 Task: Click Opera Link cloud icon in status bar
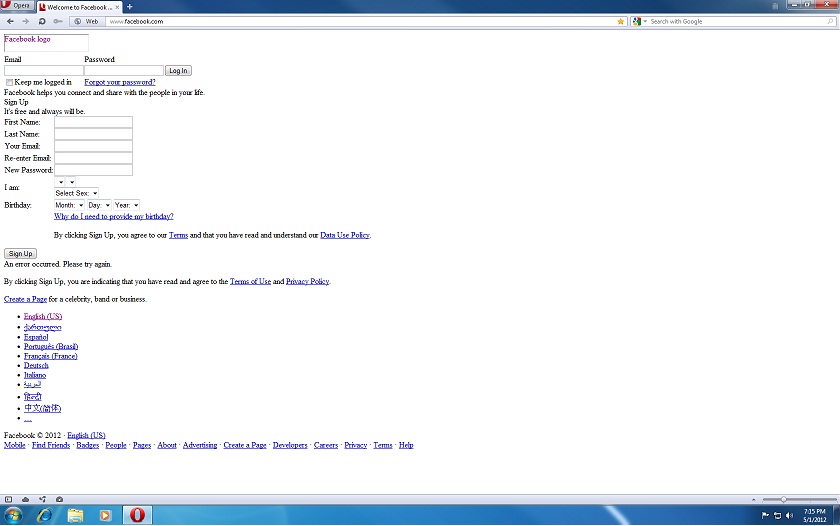(25, 499)
